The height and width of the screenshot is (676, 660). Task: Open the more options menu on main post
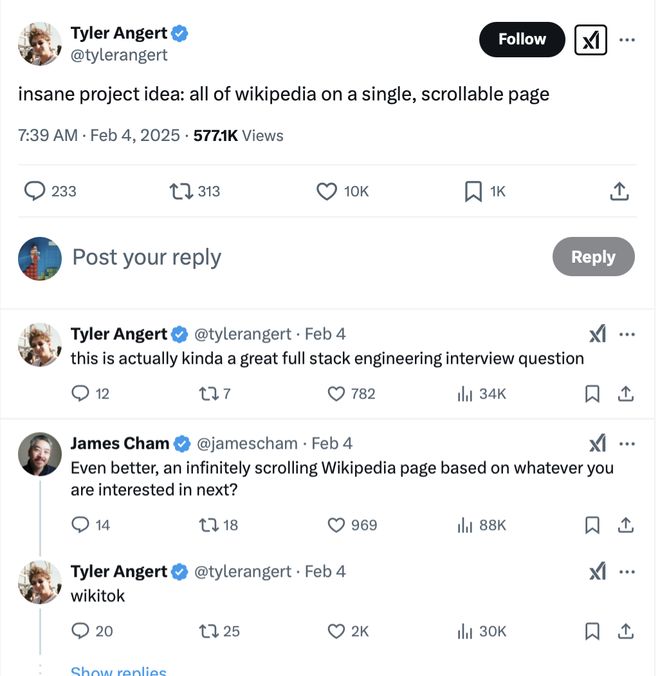pyautogui.click(x=628, y=40)
